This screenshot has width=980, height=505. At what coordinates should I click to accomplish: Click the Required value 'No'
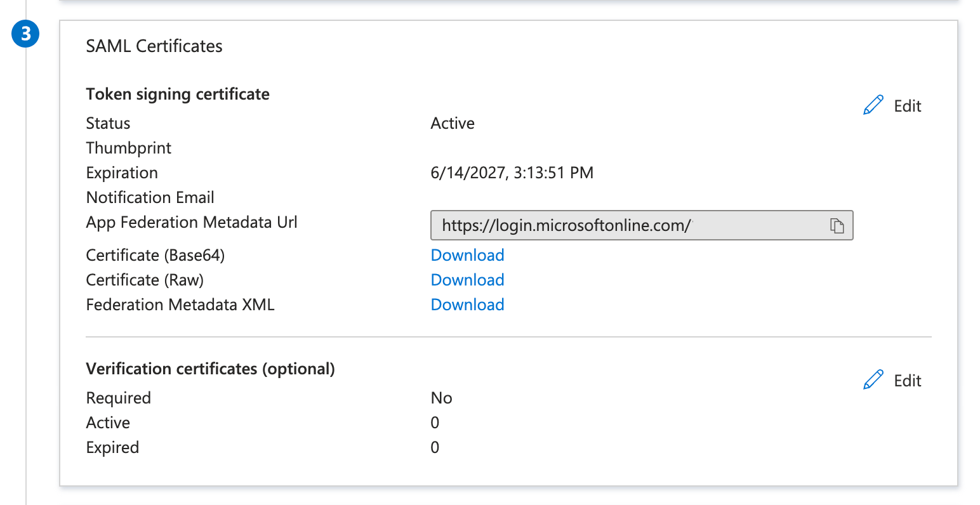click(441, 398)
